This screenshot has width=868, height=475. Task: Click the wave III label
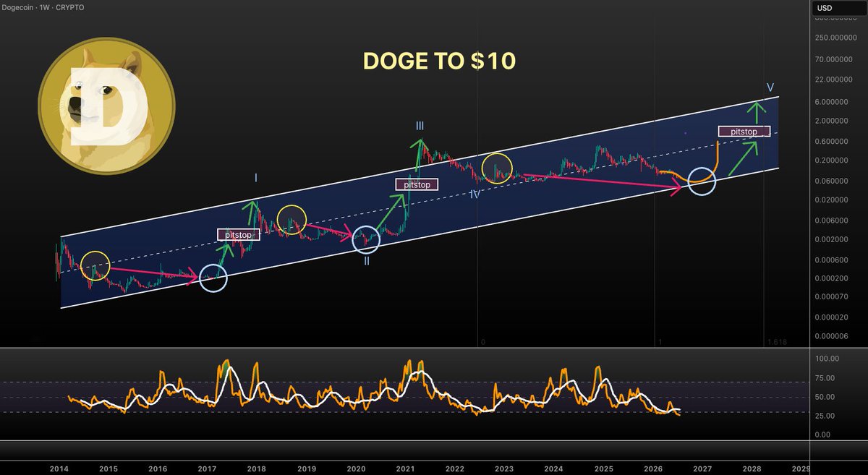pos(420,127)
